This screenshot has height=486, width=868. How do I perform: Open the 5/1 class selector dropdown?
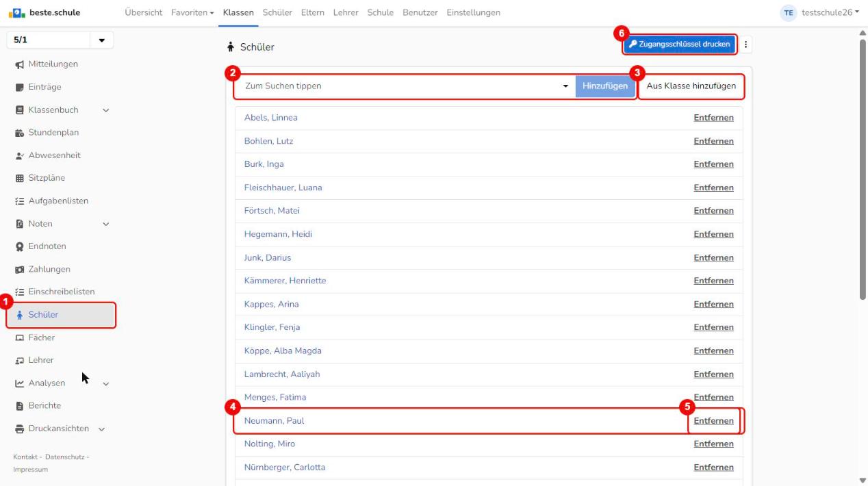point(60,40)
